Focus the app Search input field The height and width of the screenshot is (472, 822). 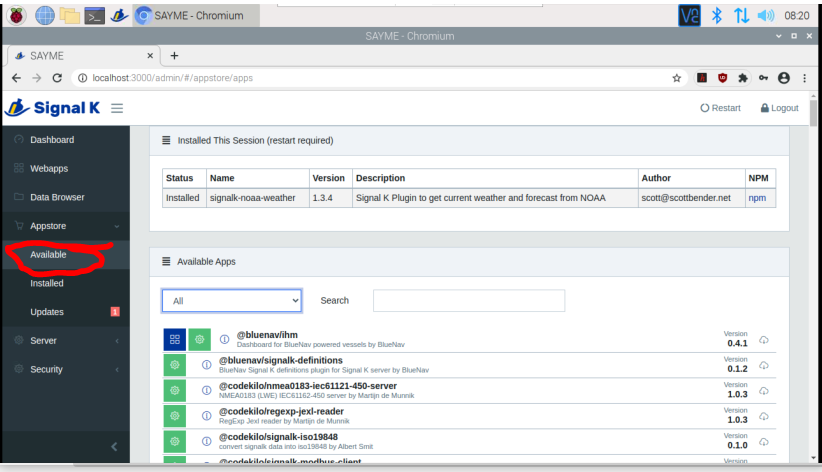(x=469, y=301)
